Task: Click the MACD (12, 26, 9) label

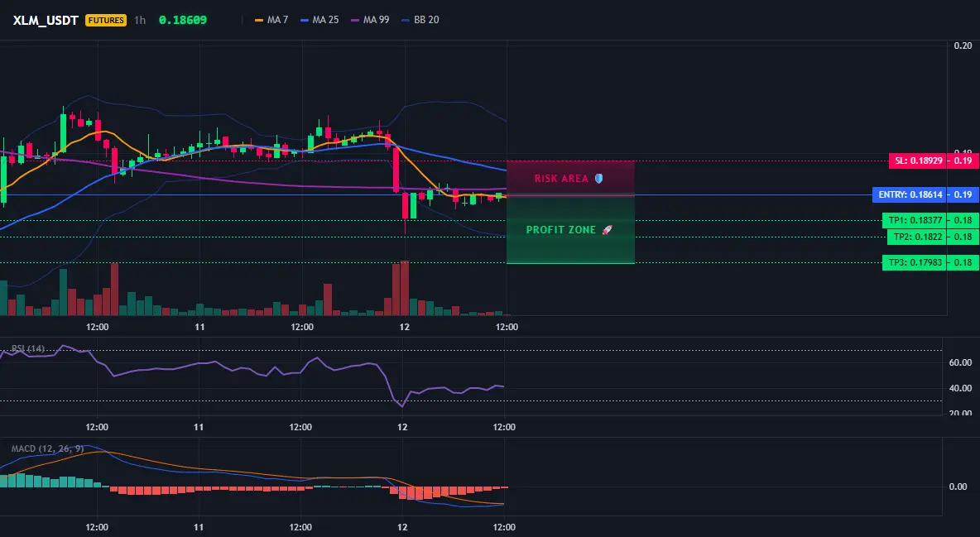Action: point(47,448)
